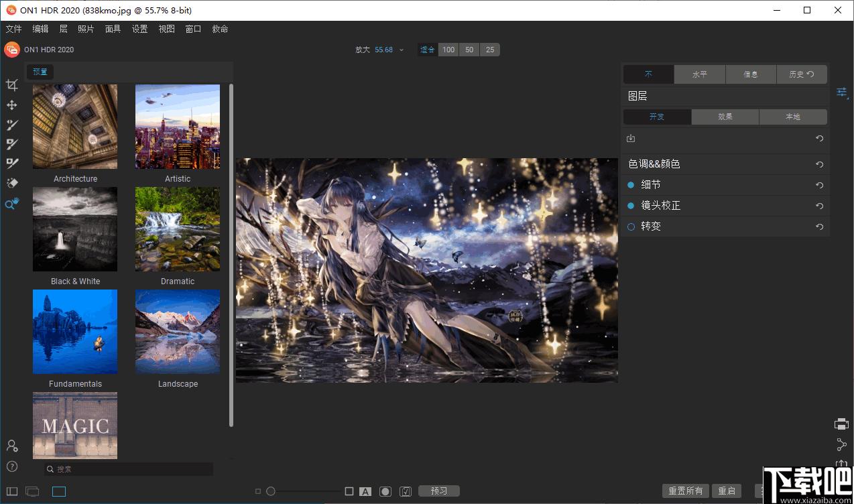854x504 pixels.
Task: Reset the 色调&&颜色 section
Action: point(819,164)
